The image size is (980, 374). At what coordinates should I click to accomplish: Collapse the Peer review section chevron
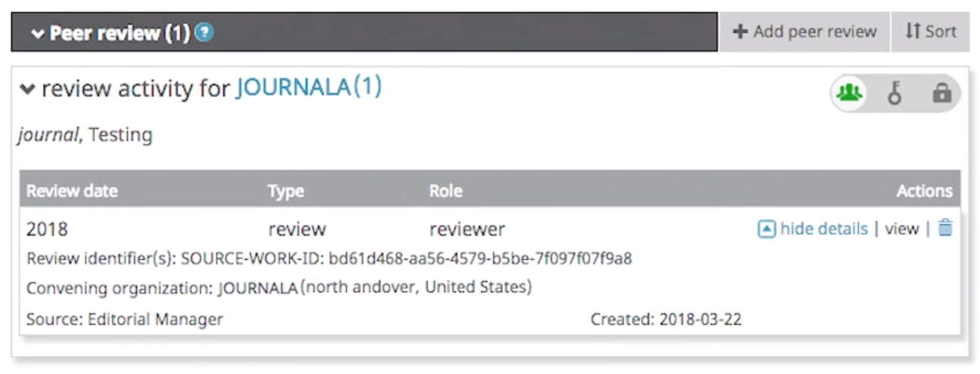click(37, 34)
